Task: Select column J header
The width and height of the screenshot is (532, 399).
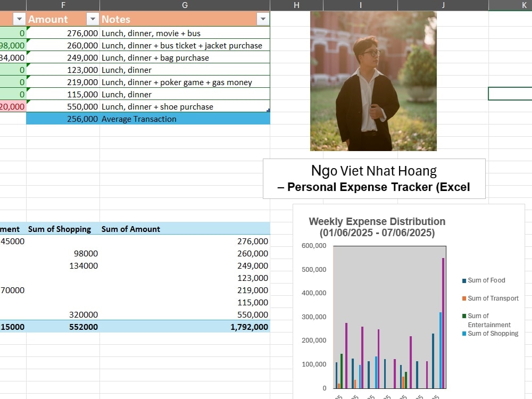Action: pos(443,5)
